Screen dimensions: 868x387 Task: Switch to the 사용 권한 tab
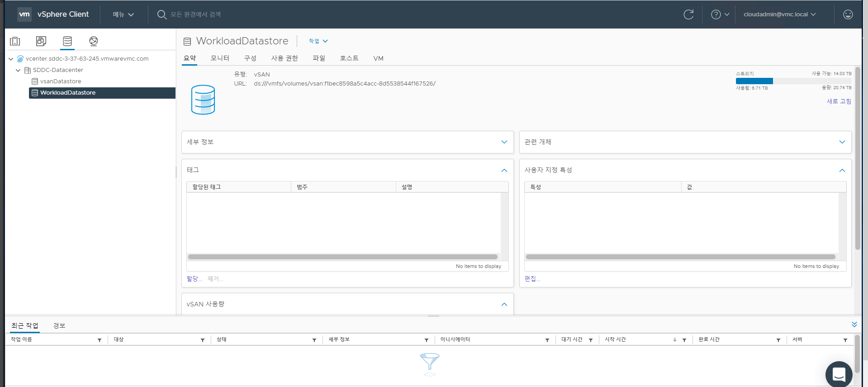pos(285,58)
